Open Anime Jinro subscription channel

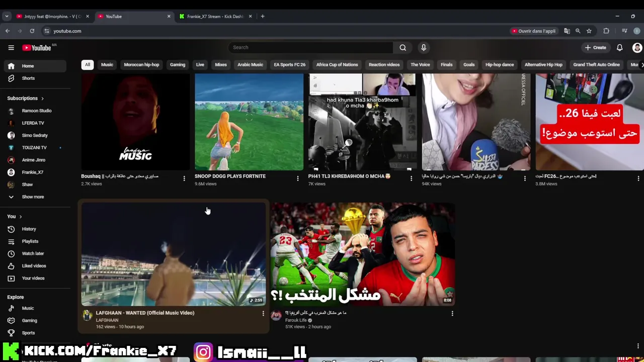click(x=35, y=160)
